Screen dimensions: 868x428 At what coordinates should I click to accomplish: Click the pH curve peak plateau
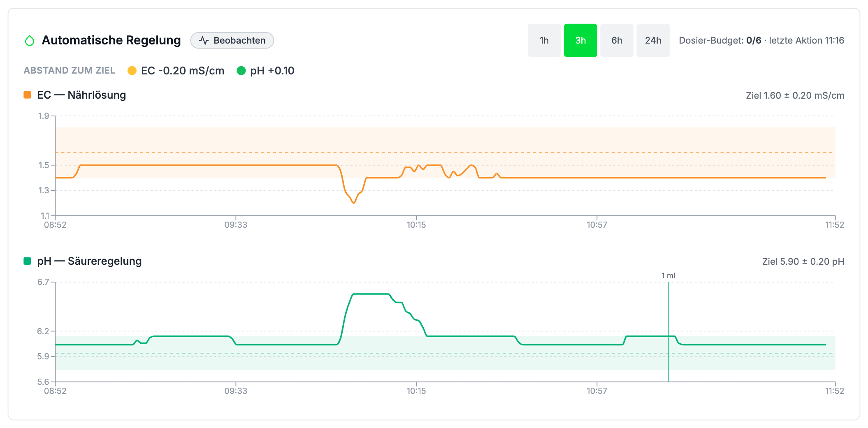coord(371,294)
